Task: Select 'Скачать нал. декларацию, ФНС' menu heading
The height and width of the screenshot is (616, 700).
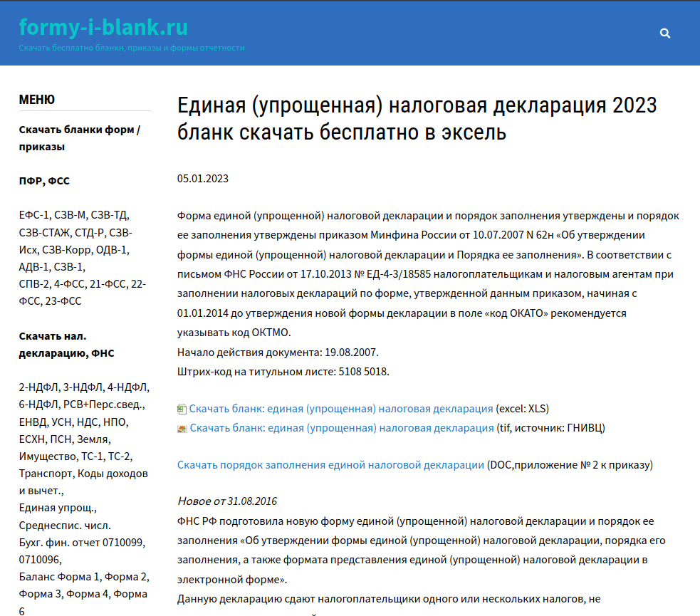Action: (66, 345)
